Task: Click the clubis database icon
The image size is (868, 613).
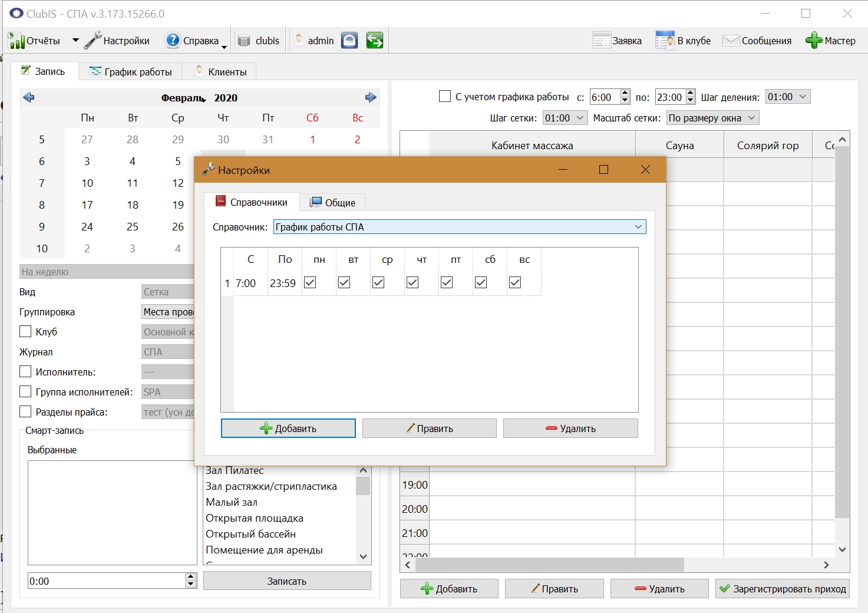Action: (x=244, y=41)
